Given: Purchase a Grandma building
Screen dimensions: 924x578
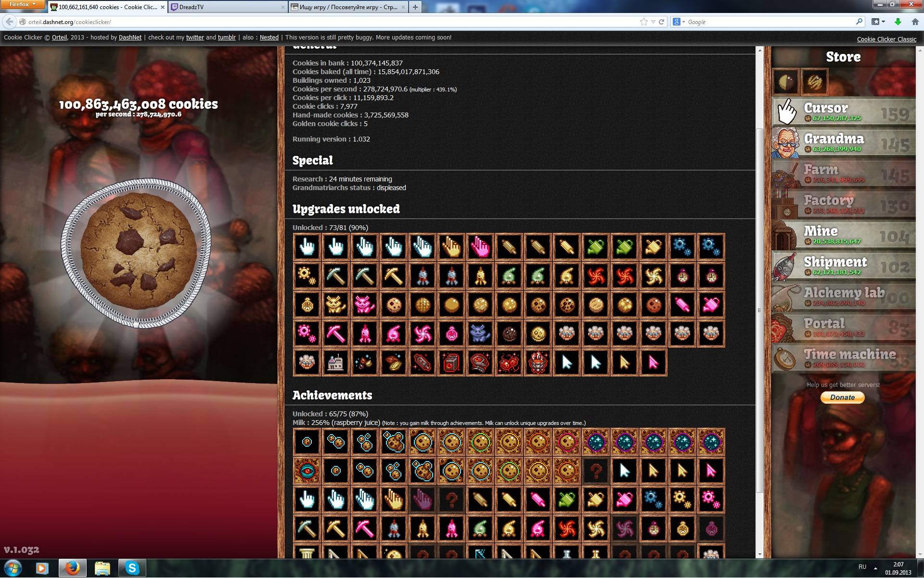Looking at the screenshot, I should [x=843, y=142].
